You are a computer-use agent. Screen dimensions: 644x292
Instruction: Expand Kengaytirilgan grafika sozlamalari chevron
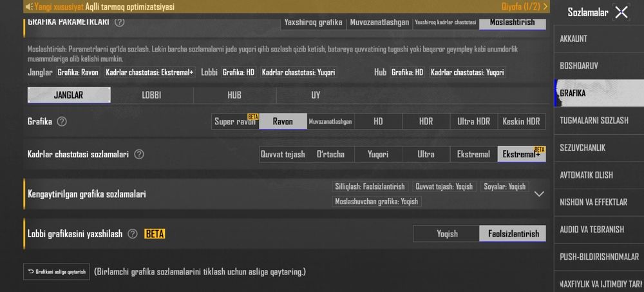(x=539, y=194)
